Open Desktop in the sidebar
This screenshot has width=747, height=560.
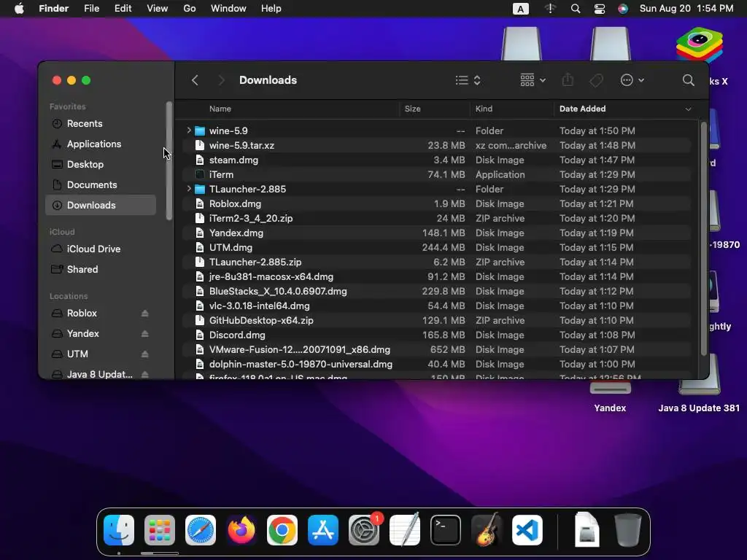[101, 164]
